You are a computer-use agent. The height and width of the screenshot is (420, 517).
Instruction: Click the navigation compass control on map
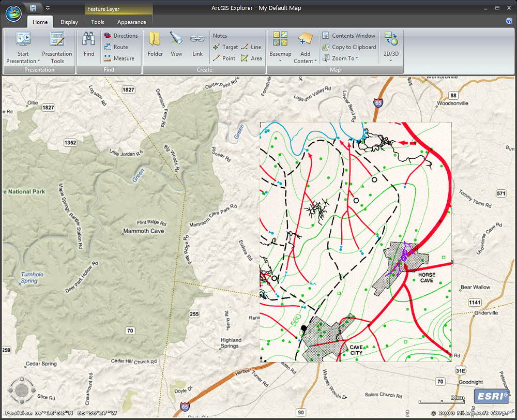pyautogui.click(x=22, y=391)
